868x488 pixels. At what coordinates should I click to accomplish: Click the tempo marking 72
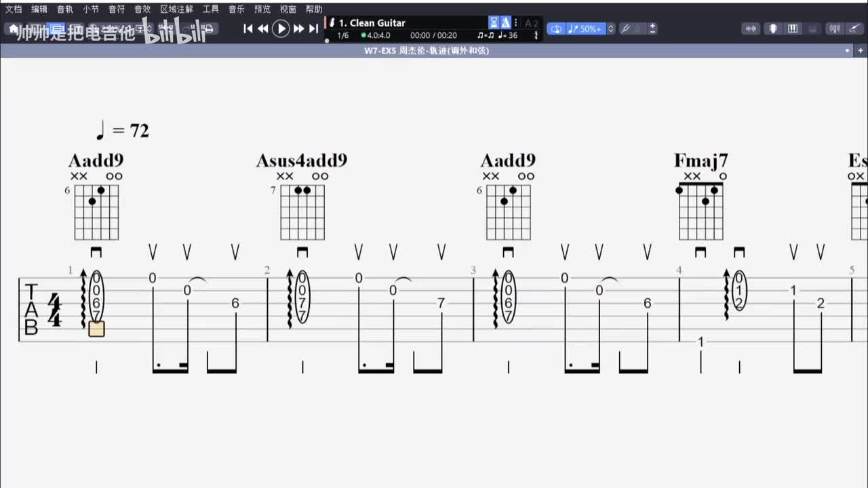click(122, 130)
